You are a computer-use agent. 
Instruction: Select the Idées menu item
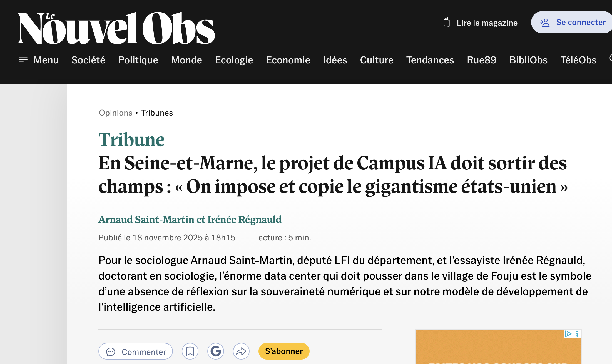(335, 60)
